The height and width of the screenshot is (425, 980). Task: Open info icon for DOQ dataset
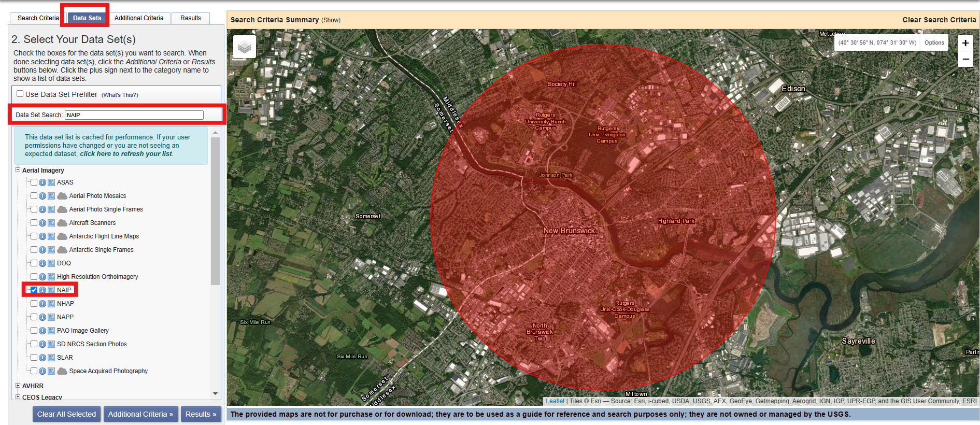pyautogui.click(x=42, y=263)
